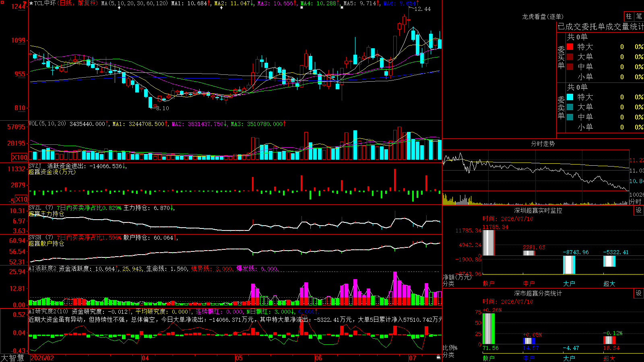
Task: Click the dark red 中单 swatch in 委买单
Action: click(570, 67)
